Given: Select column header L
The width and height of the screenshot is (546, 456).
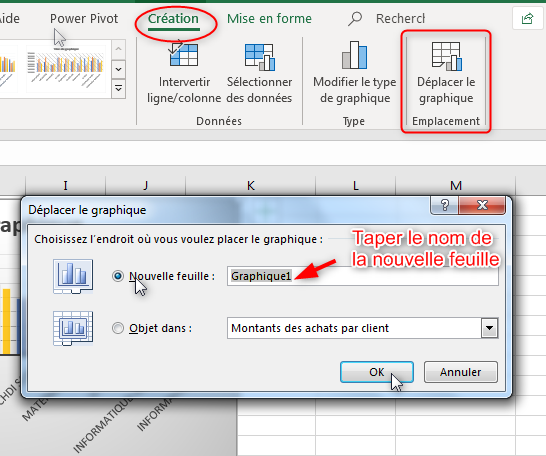Looking at the screenshot, I should [356, 186].
